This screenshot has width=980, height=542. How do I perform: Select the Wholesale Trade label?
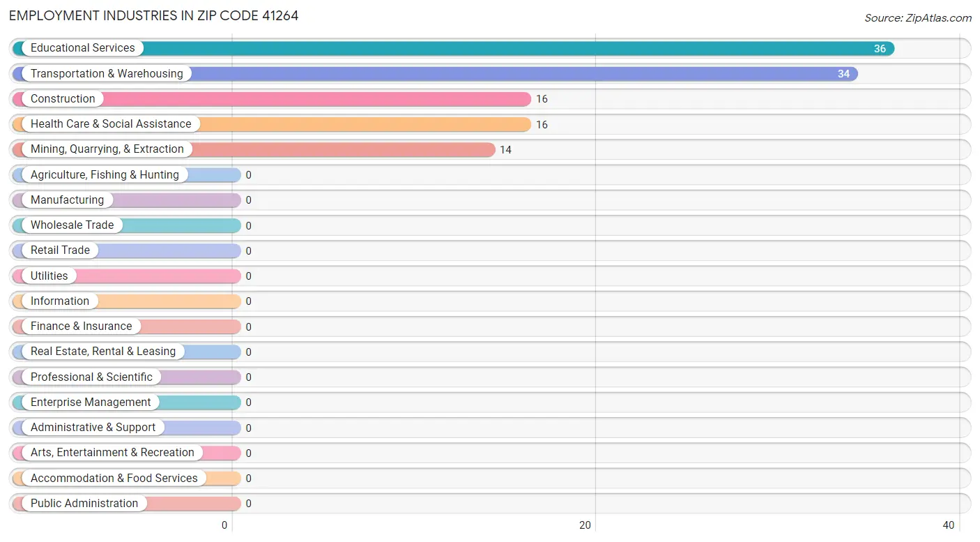pos(72,225)
